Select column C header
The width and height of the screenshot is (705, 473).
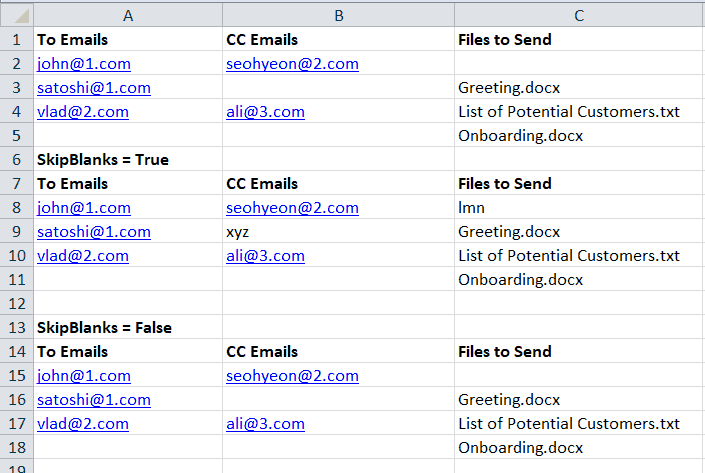pyautogui.click(x=579, y=15)
